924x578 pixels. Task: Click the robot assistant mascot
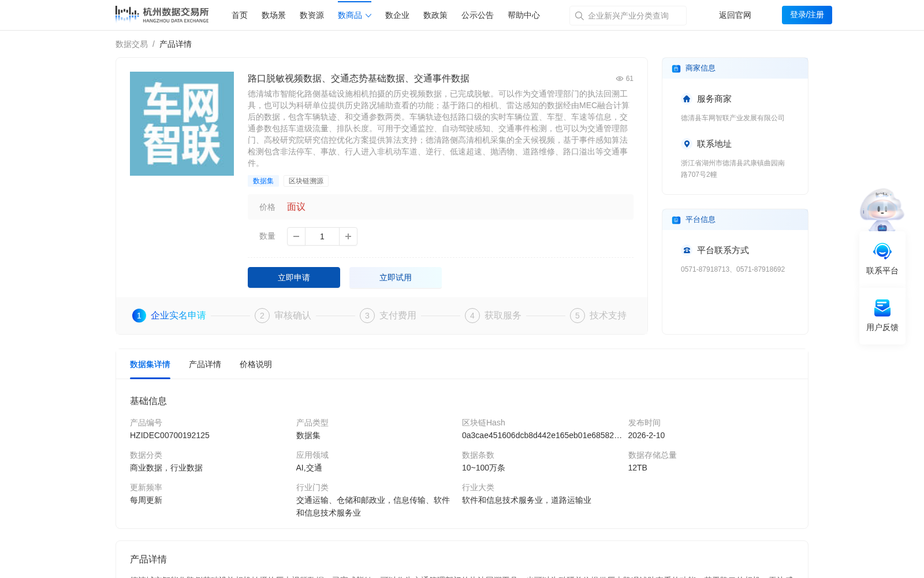tap(882, 209)
